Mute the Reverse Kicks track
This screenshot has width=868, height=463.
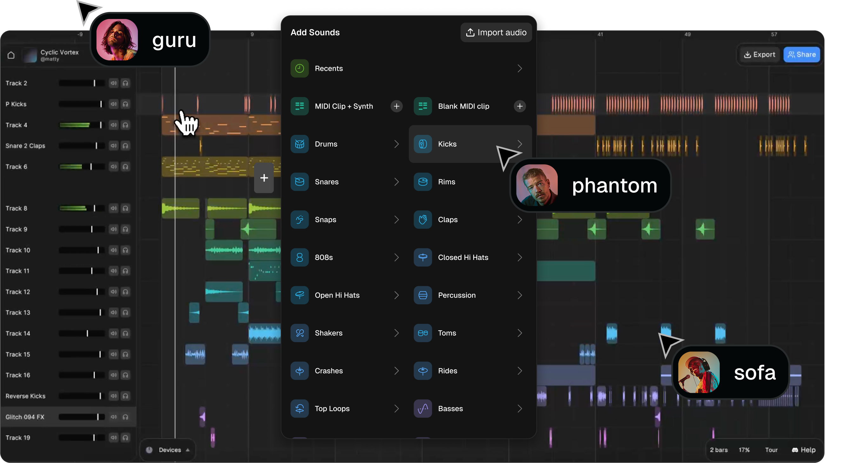[114, 396]
